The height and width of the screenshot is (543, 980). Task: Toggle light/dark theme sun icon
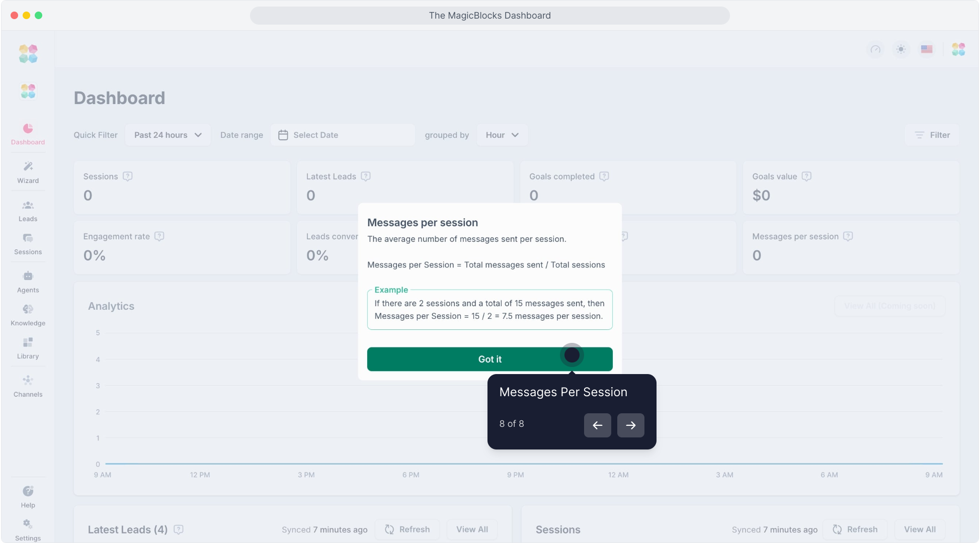point(901,49)
